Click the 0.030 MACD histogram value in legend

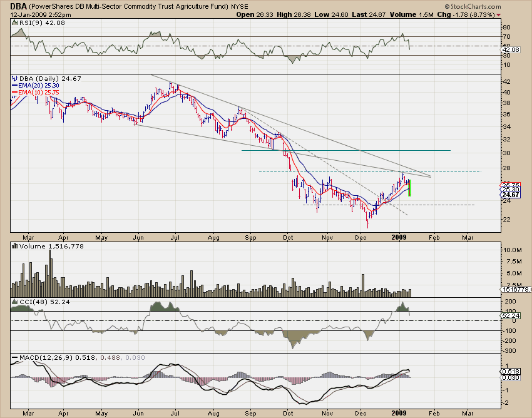point(135,357)
